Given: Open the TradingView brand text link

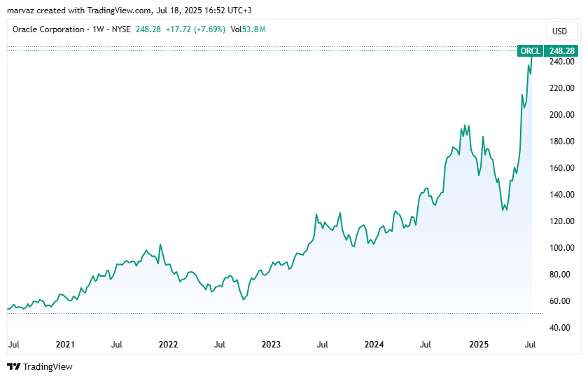Looking at the screenshot, I should (x=48, y=366).
